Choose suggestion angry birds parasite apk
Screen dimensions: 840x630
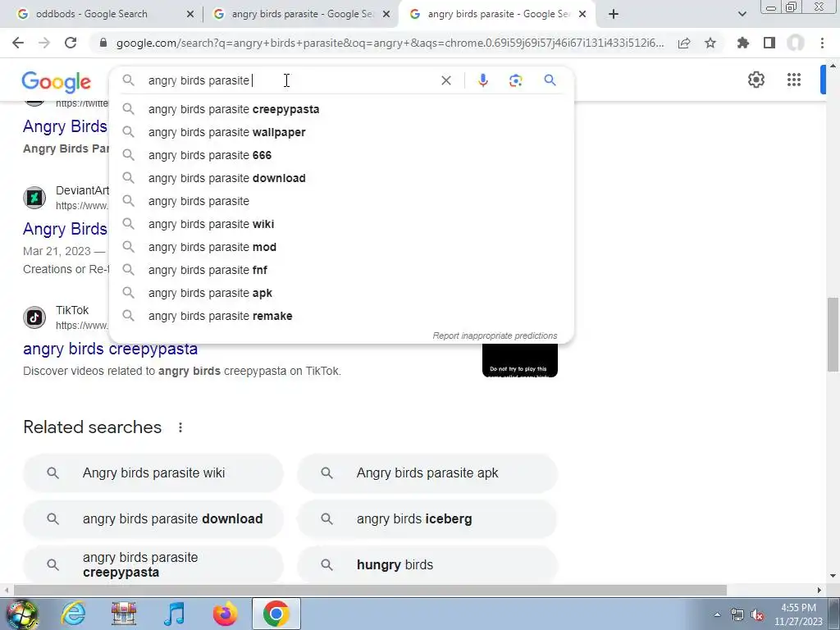341,294
